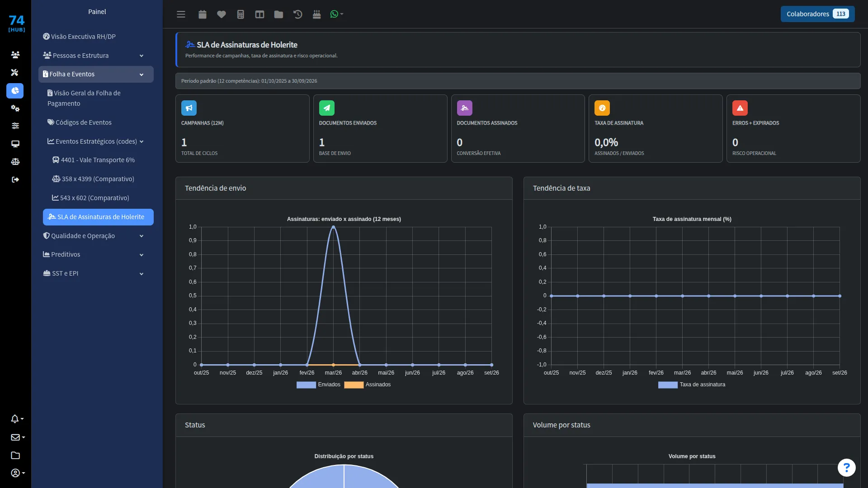Image resolution: width=868 pixels, height=488 pixels.
Task: Open the WhatsApp dropdown in top toolbar
Action: (x=337, y=14)
